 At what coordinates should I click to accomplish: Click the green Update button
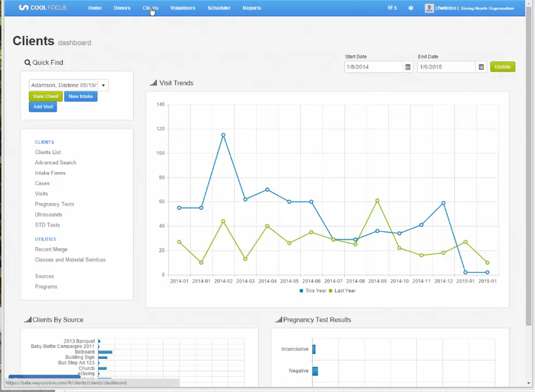tap(503, 67)
